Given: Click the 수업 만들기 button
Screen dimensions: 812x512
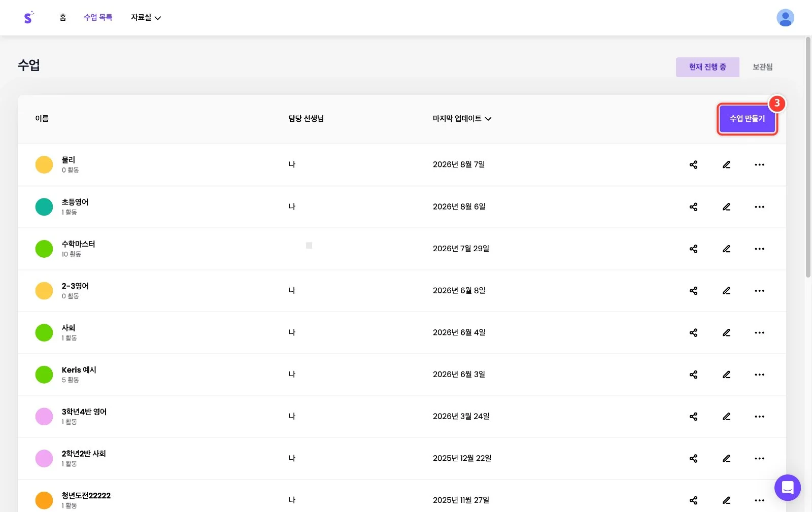Looking at the screenshot, I should click(747, 119).
